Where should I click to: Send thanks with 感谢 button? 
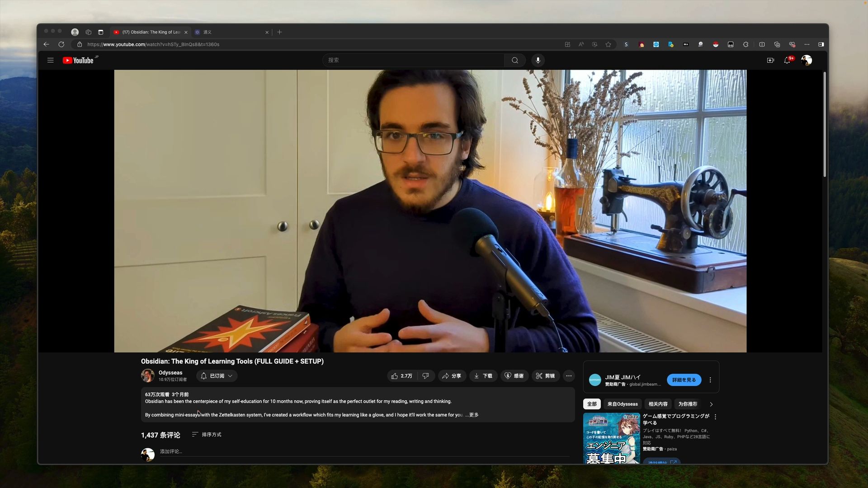(514, 376)
